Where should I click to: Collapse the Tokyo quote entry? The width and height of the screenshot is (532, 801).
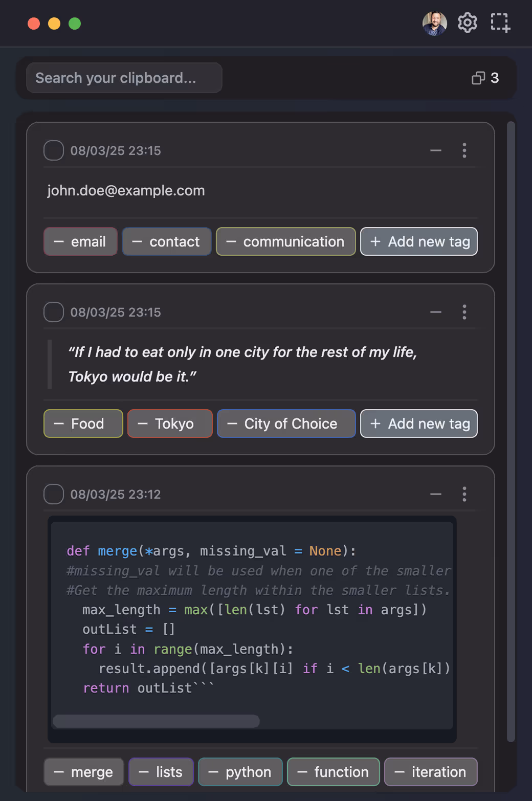435,312
